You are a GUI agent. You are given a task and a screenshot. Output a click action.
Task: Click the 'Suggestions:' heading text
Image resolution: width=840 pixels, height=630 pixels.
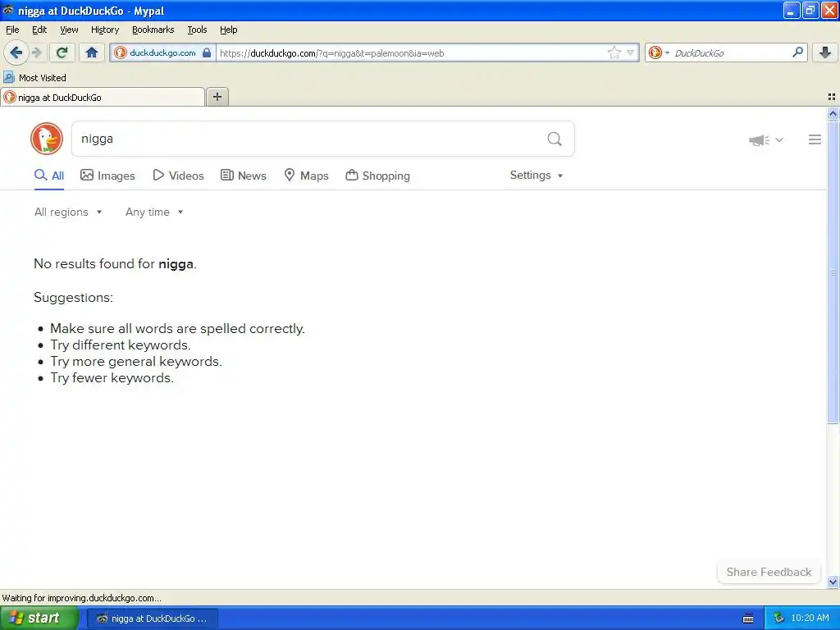pyautogui.click(x=73, y=297)
